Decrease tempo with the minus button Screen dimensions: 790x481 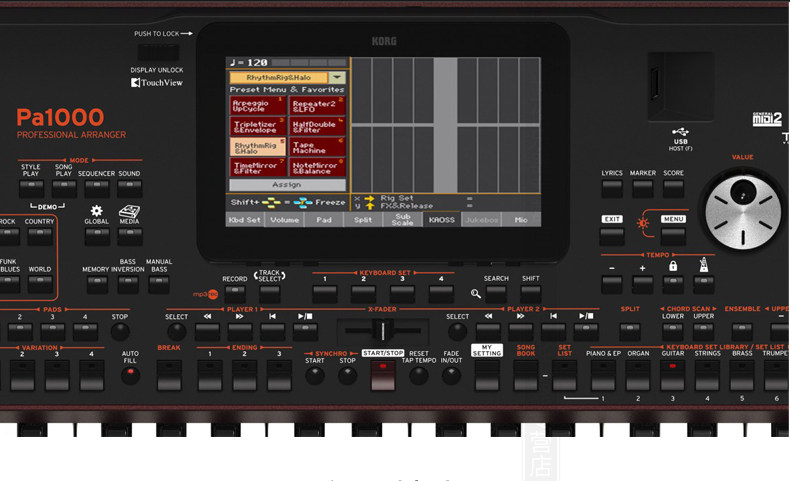(x=612, y=285)
